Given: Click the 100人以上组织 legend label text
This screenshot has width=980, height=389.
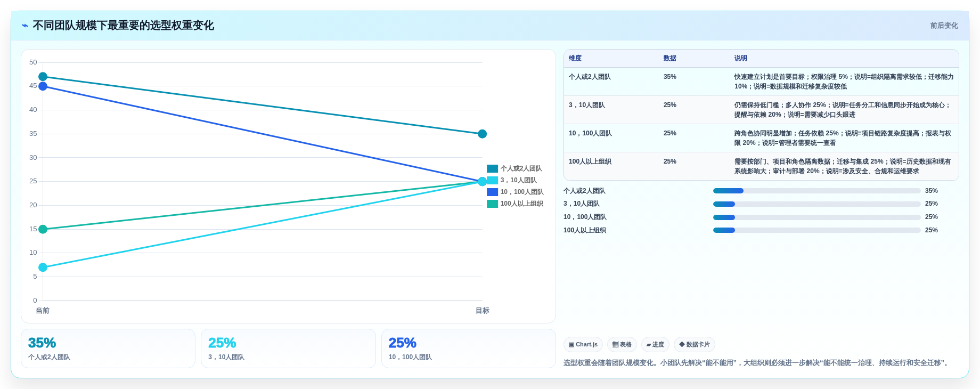Looking at the screenshot, I should [522, 204].
